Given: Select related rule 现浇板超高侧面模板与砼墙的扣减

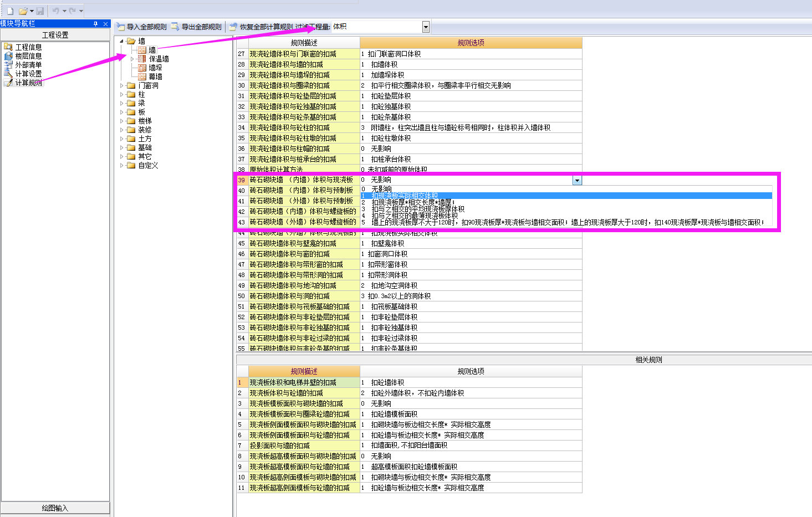Looking at the screenshot, I should pos(304,488).
